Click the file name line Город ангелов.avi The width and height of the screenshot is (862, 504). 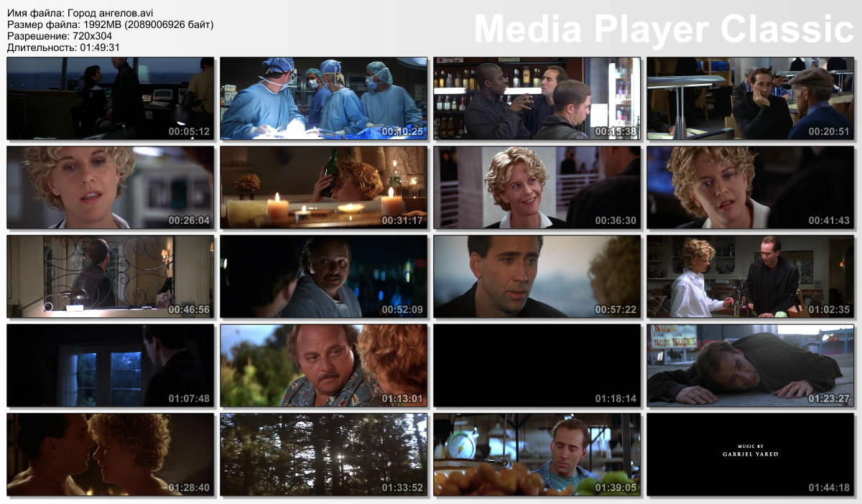tap(80, 13)
